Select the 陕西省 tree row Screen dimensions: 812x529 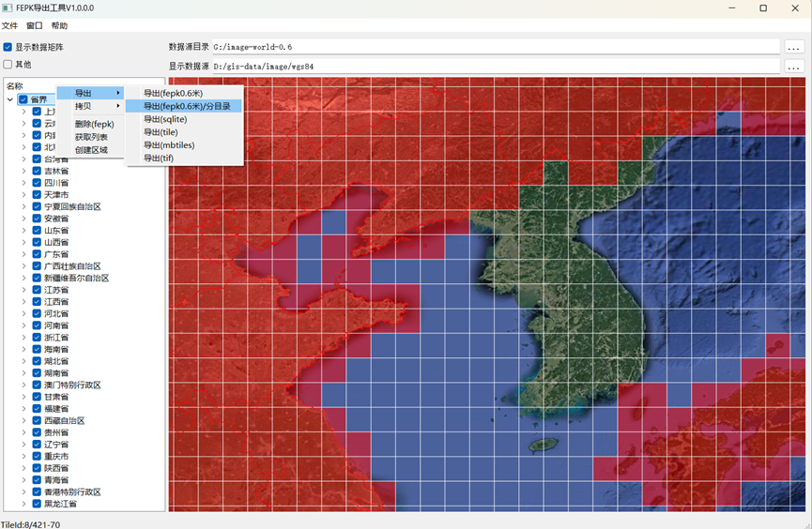pyautogui.click(x=56, y=468)
